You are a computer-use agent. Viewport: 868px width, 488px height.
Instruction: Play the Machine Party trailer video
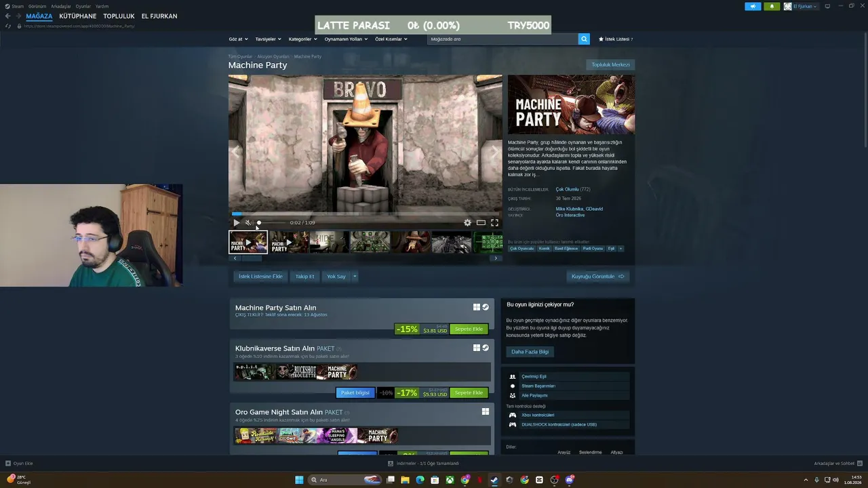click(x=237, y=222)
